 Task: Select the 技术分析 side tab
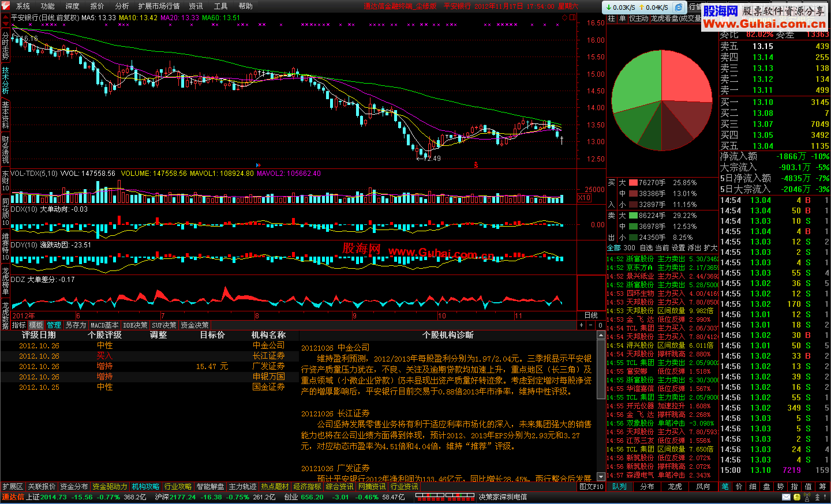tap(5, 81)
